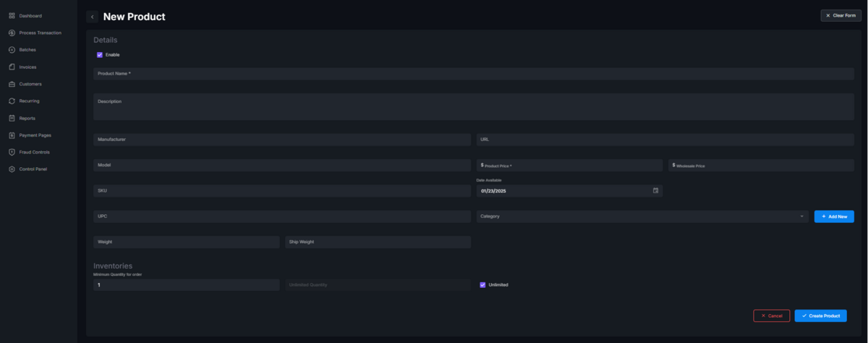Go back using the left chevron button

coord(92,17)
